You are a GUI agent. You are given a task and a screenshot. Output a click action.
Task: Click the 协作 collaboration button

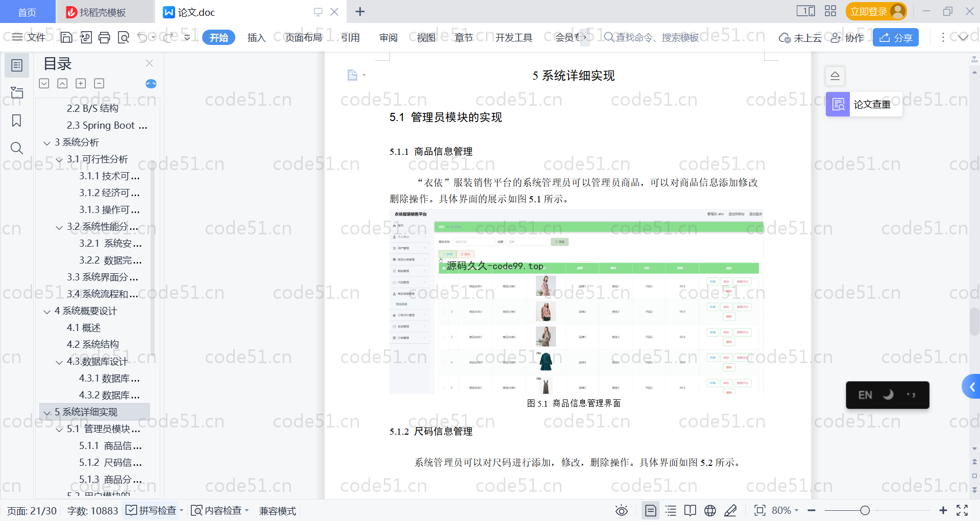pos(847,37)
